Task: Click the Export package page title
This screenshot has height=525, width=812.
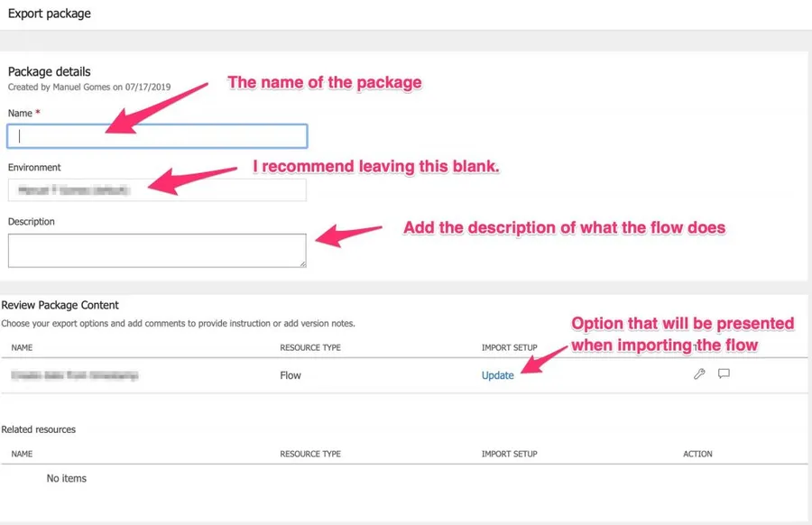Action: coord(50,14)
